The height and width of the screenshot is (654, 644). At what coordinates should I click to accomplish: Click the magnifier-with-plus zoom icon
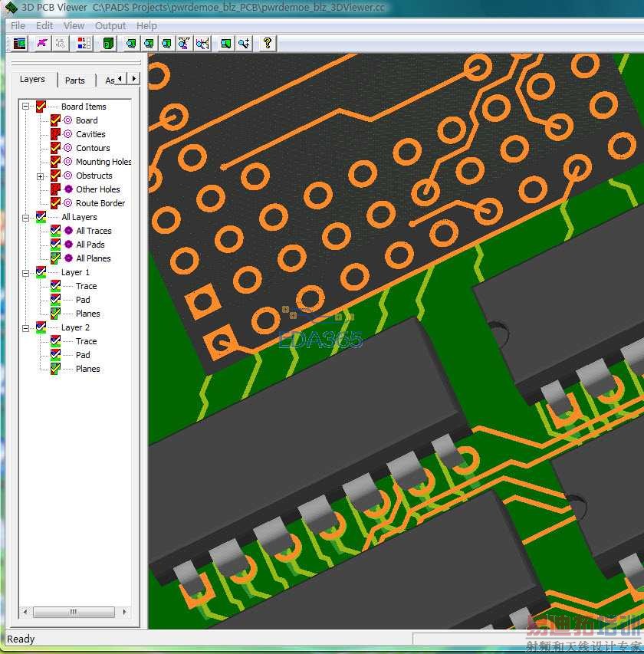[x=244, y=44]
